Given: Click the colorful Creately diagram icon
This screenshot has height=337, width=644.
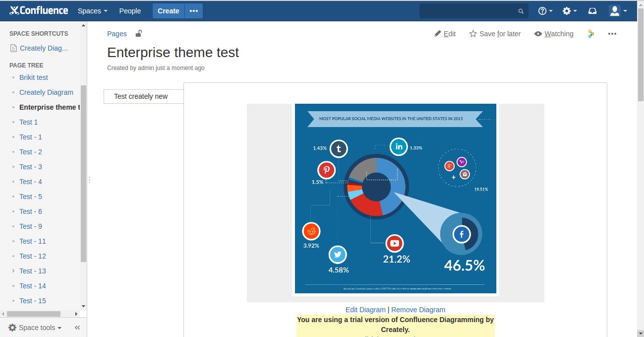Looking at the screenshot, I should point(590,34).
